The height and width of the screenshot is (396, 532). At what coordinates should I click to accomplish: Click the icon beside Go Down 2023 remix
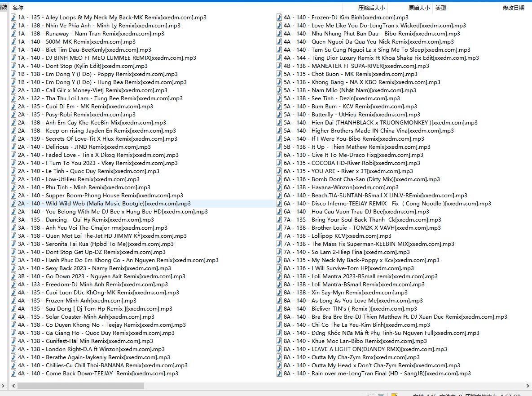tap(13, 276)
